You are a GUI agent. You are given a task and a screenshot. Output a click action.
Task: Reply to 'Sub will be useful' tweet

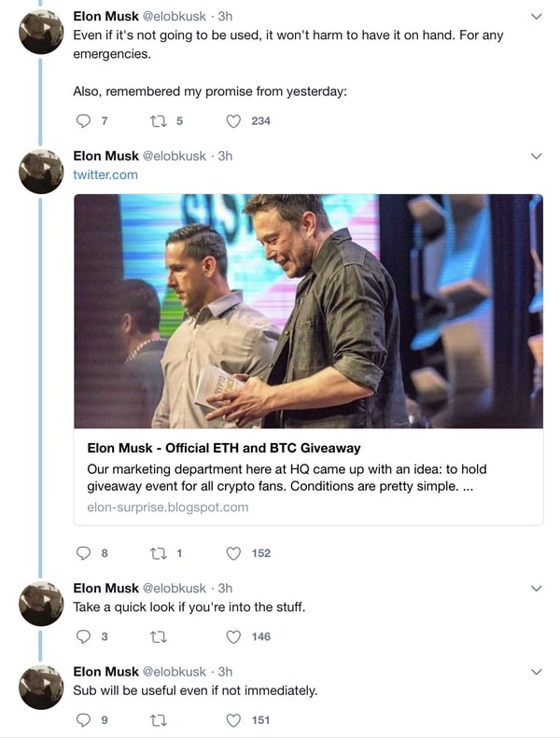[83, 719]
